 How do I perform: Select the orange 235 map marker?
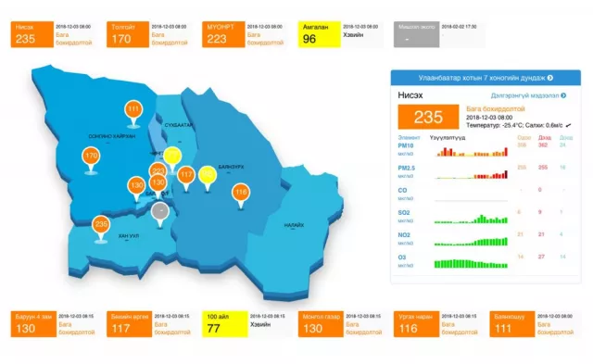(101, 225)
